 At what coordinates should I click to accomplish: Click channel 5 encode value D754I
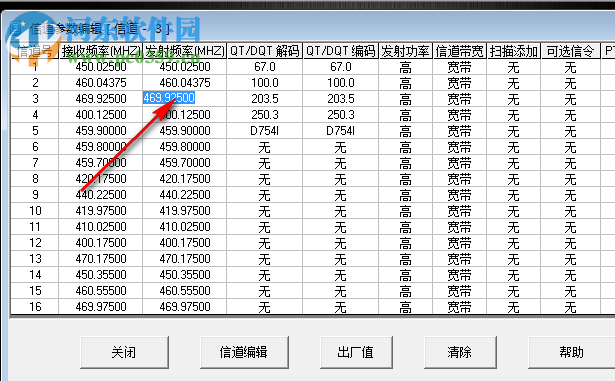[341, 131]
